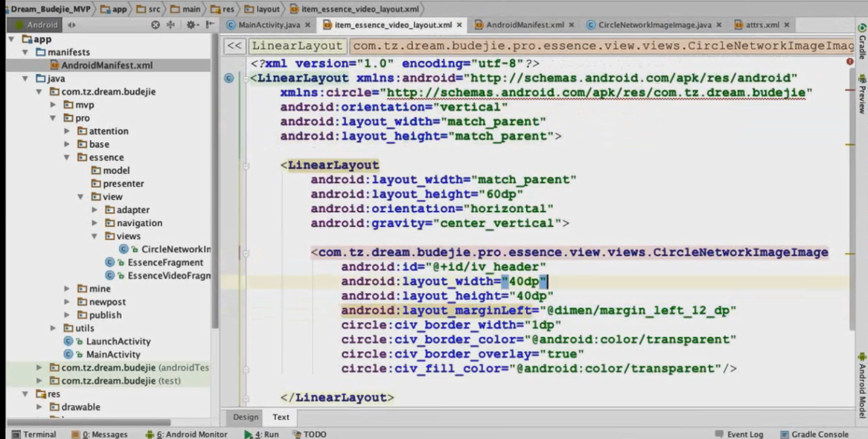Expand the navigation package
Image resolution: width=868 pixels, height=439 pixels.
click(x=95, y=223)
